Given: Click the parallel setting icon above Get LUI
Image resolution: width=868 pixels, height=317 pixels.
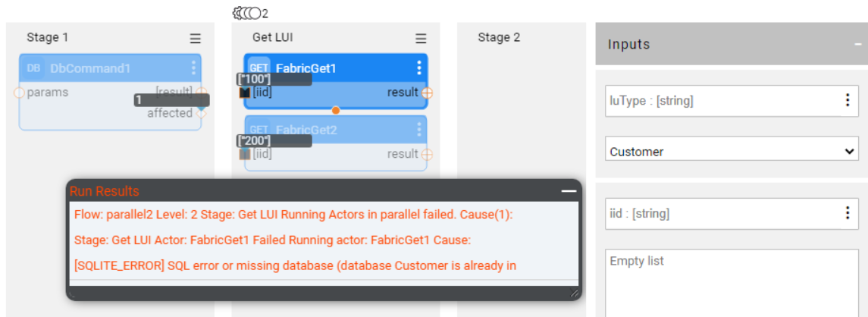Looking at the screenshot, I should pos(246,13).
